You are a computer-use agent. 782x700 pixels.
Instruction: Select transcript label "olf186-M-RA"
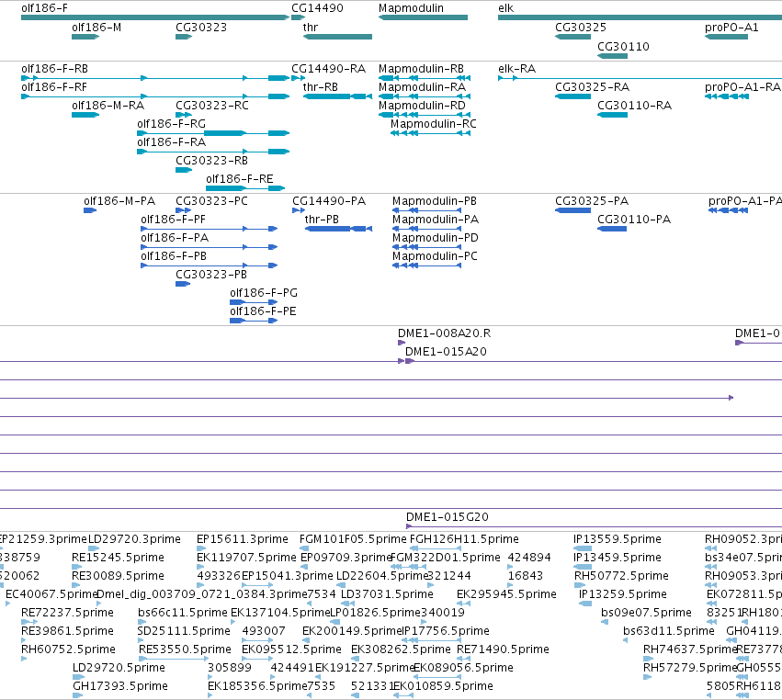click(108, 106)
